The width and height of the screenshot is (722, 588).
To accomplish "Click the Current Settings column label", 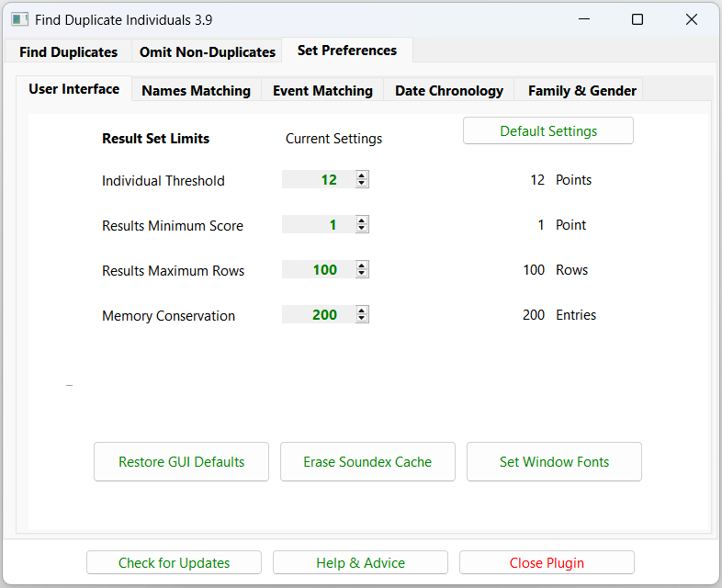I will point(333,139).
